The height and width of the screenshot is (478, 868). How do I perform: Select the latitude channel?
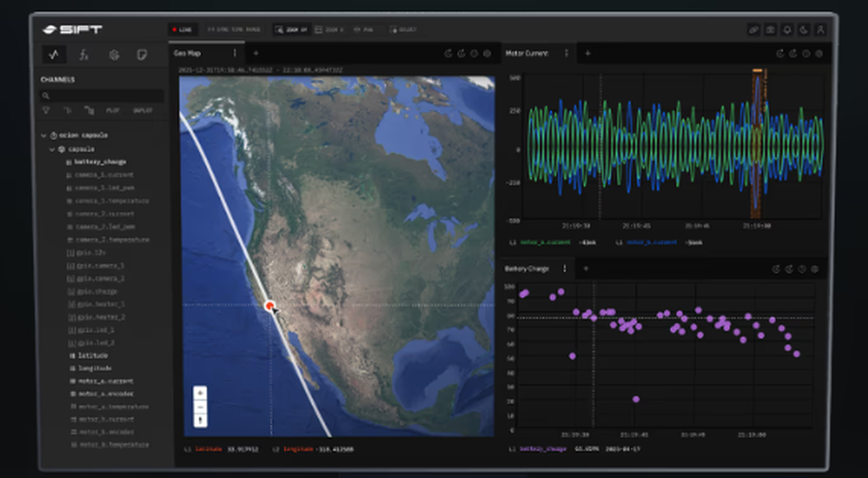click(x=93, y=356)
